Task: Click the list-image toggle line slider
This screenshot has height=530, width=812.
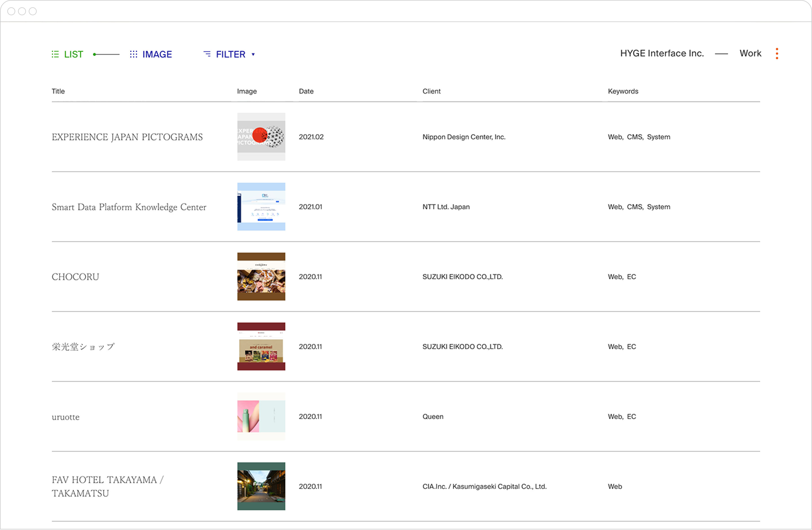Action: pos(106,54)
